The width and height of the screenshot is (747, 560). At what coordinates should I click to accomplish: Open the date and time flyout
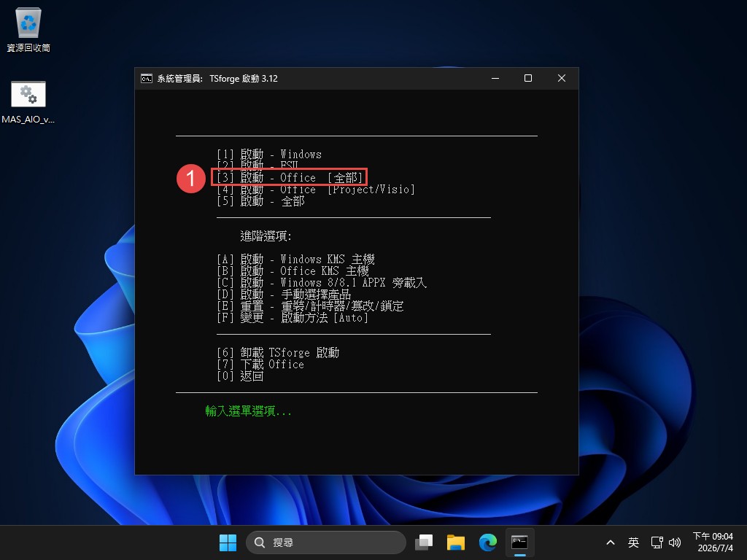point(713,542)
